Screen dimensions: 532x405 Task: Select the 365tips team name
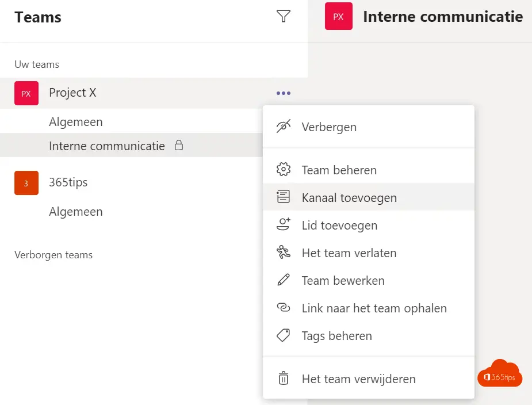click(68, 182)
